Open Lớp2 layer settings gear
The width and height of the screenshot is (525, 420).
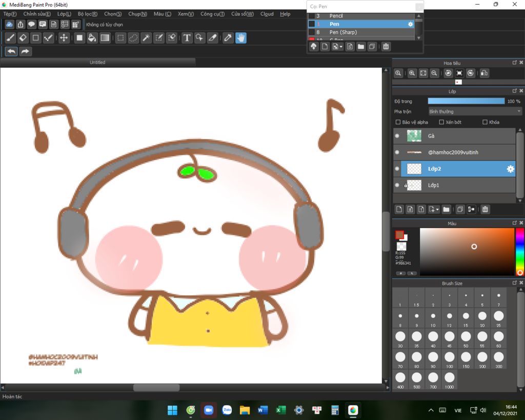pyautogui.click(x=510, y=169)
